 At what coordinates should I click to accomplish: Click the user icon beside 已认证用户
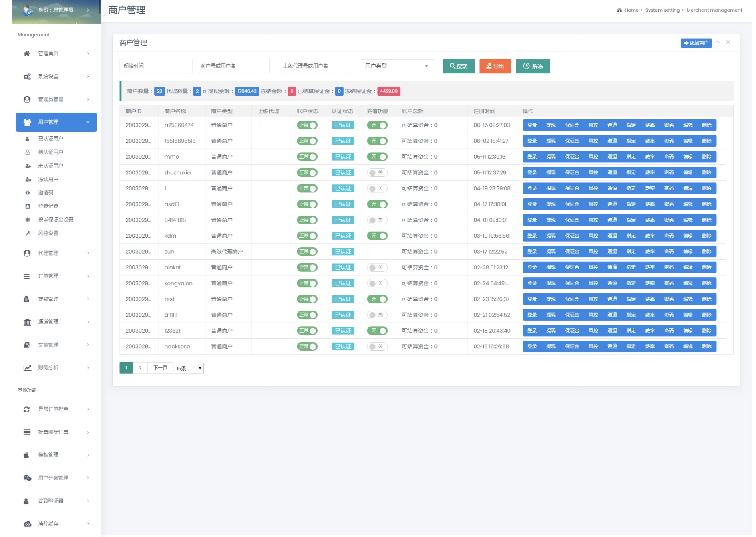[x=28, y=139]
